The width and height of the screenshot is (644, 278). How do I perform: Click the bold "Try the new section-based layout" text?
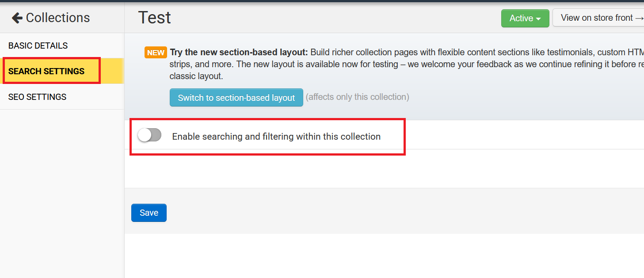(x=239, y=52)
